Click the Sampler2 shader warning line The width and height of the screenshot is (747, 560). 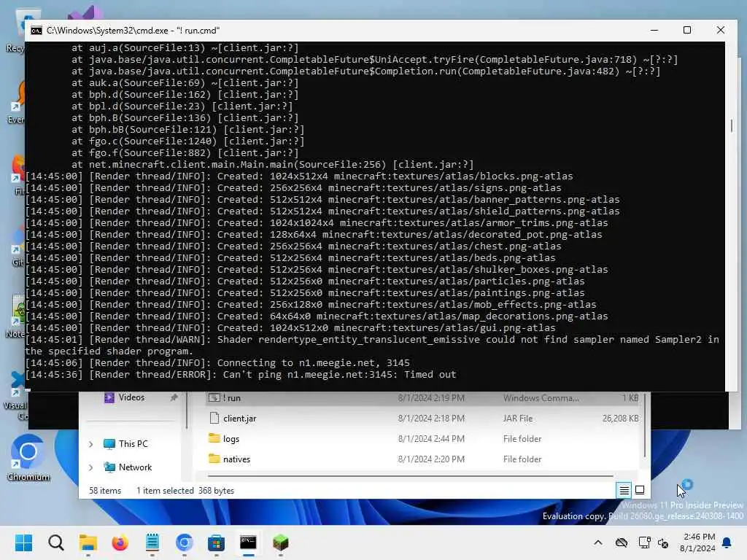point(372,345)
